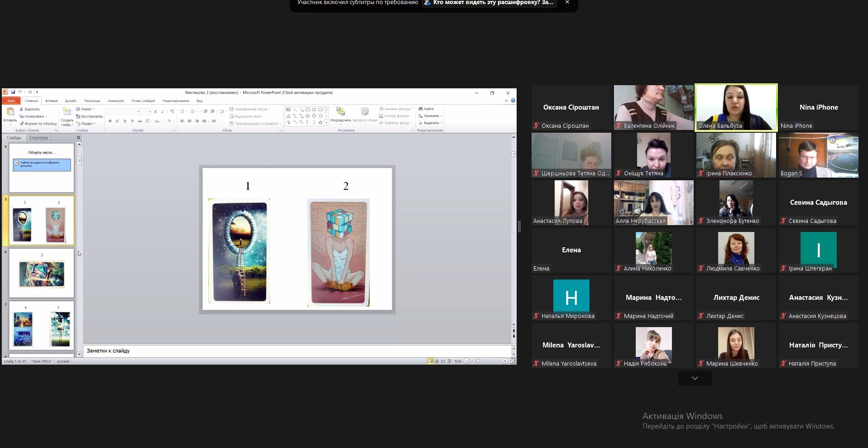Viewport: 868px width, 448px height.
Task: Click Format Painter (Формат по образцу)
Action: [38, 124]
